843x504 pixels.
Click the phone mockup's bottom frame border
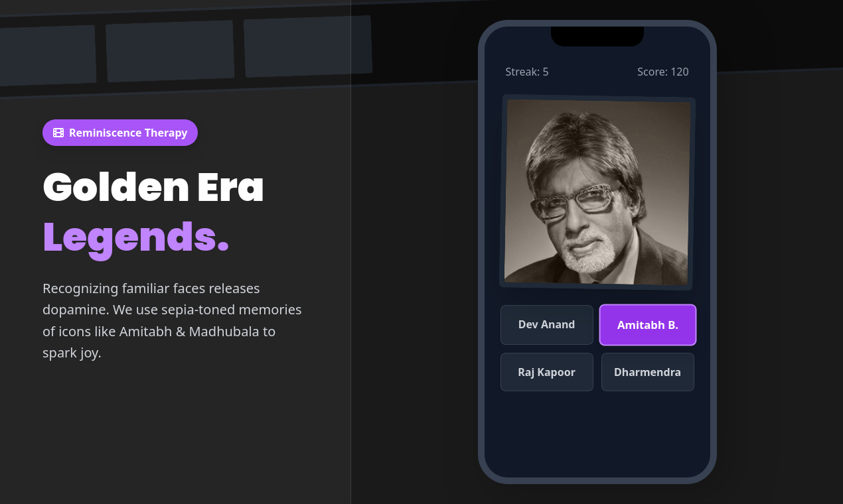point(597,481)
